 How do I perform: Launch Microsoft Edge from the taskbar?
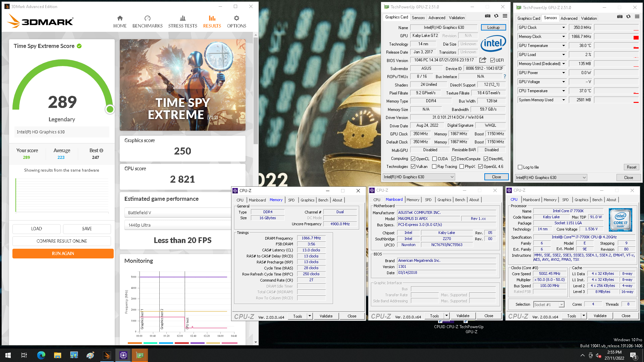coord(41,355)
